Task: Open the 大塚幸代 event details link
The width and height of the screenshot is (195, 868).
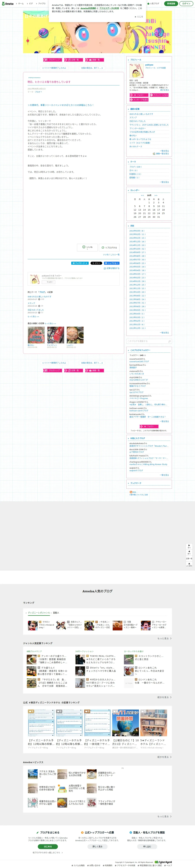Action: pyautogui.click(x=60, y=105)
